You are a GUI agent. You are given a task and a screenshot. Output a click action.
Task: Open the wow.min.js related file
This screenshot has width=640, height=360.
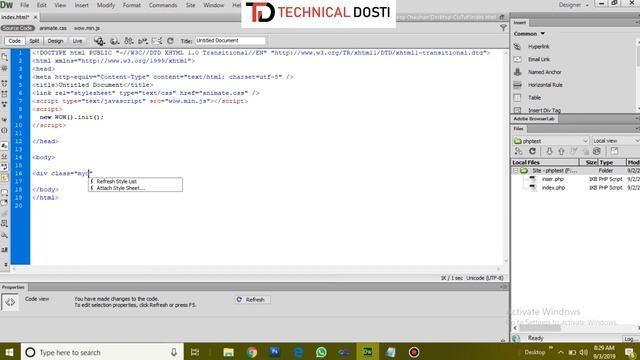[87, 28]
